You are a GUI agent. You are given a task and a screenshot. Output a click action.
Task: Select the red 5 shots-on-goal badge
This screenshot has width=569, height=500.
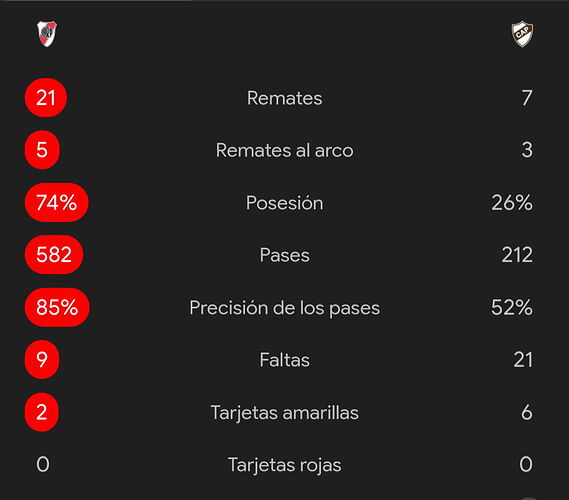pos(42,149)
